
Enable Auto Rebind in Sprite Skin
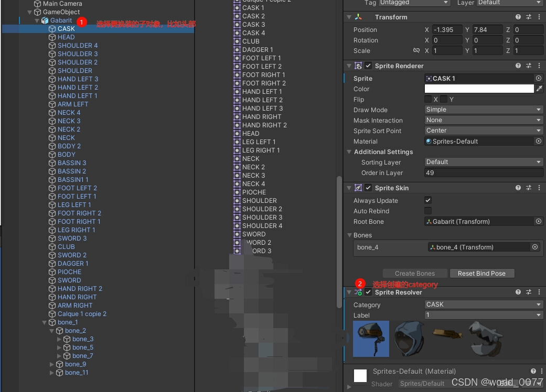[x=428, y=211]
